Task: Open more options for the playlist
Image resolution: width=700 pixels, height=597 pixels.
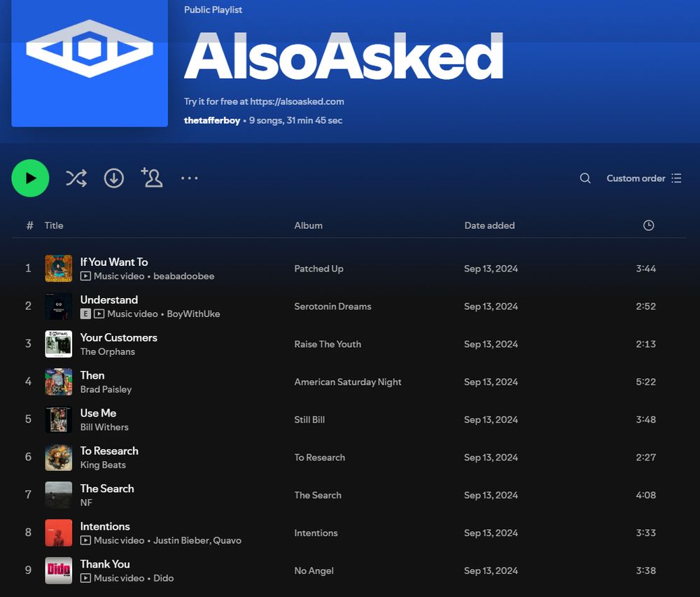Action: [x=189, y=178]
